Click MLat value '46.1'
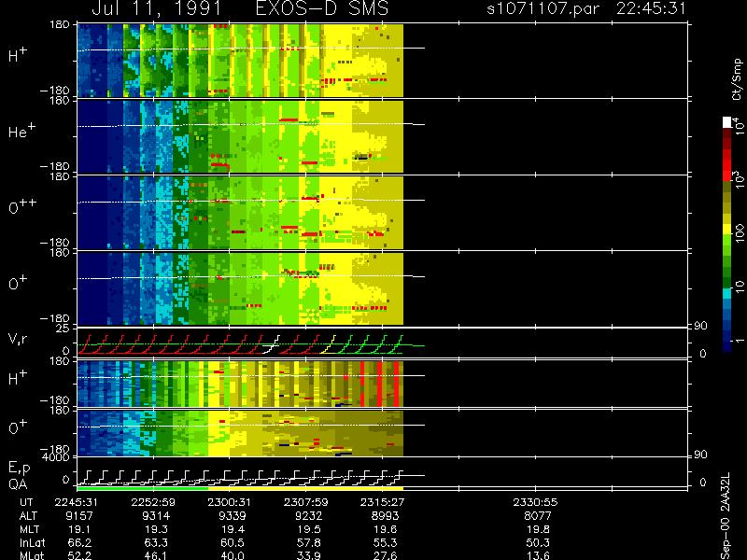 (156, 555)
